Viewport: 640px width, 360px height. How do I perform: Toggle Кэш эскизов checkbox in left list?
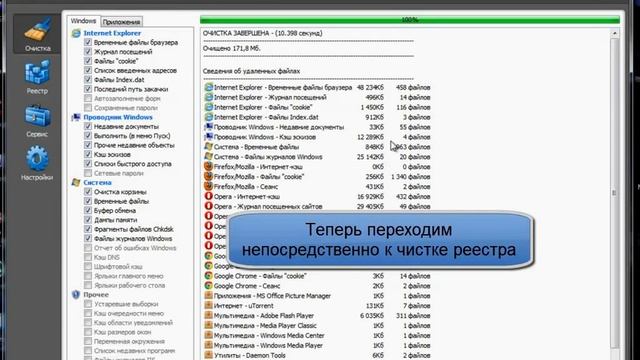(88, 154)
